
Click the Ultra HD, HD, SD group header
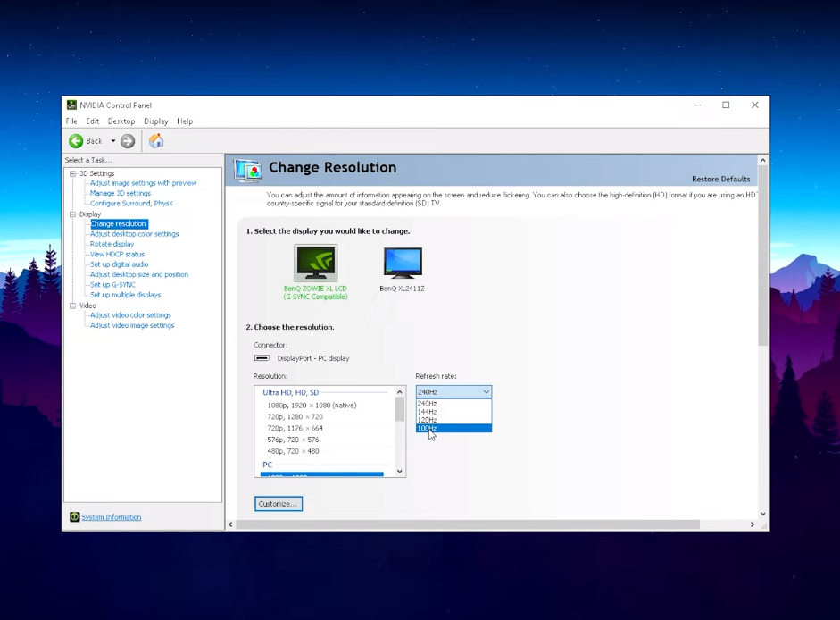tap(291, 392)
